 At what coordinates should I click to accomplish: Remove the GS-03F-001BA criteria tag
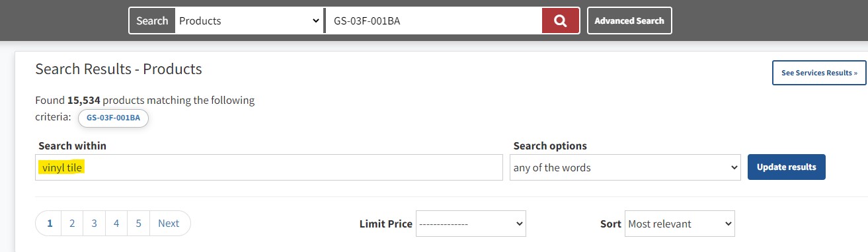tap(113, 118)
